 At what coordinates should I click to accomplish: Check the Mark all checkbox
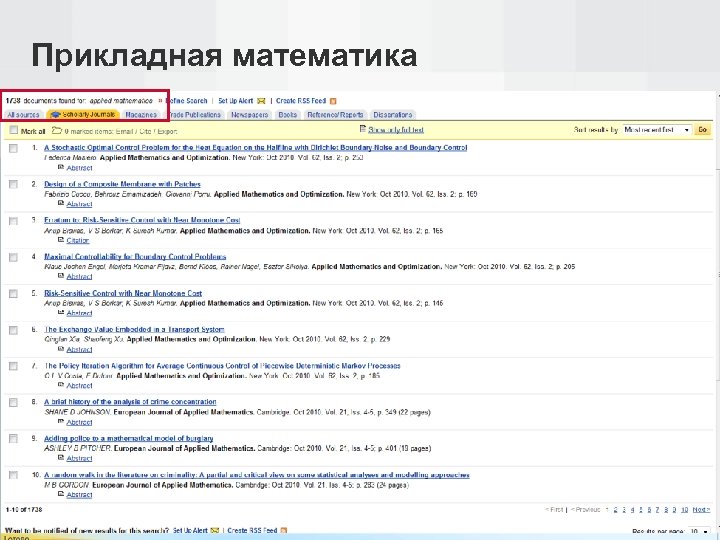point(14,130)
